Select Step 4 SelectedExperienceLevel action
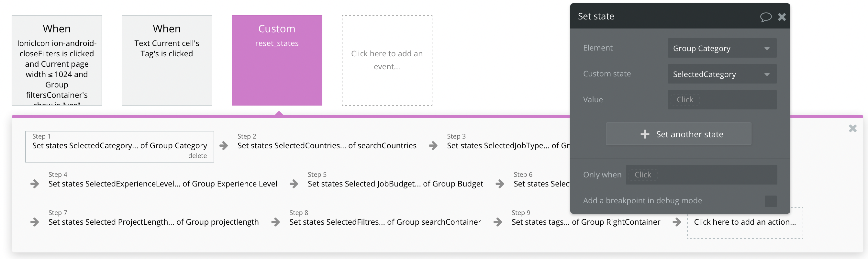This screenshot has width=868, height=259. coord(162,184)
